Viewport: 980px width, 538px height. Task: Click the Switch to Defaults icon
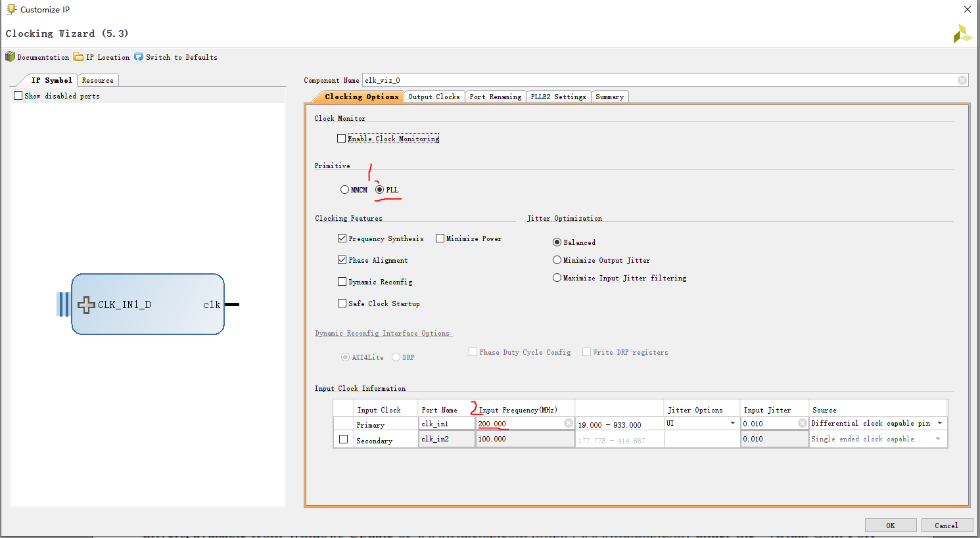tap(139, 57)
